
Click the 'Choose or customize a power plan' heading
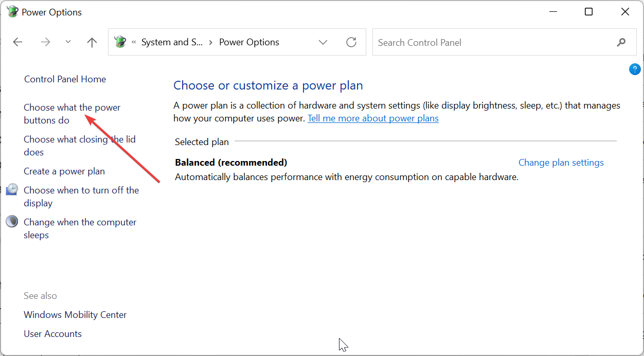(x=268, y=85)
